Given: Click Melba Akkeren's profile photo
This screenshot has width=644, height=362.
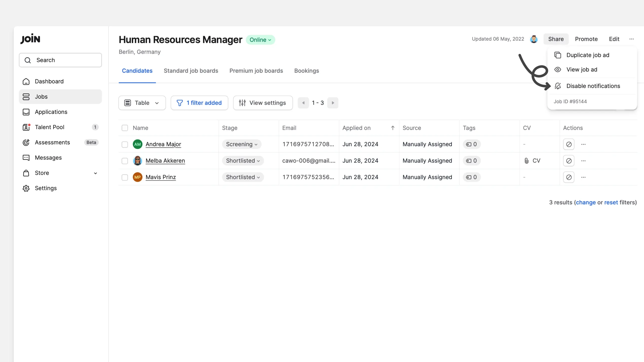Looking at the screenshot, I should (x=138, y=161).
